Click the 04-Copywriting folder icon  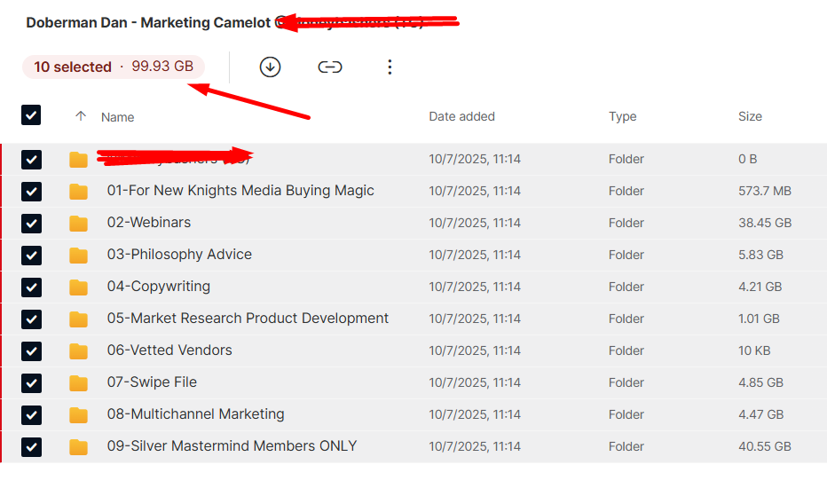[79, 287]
